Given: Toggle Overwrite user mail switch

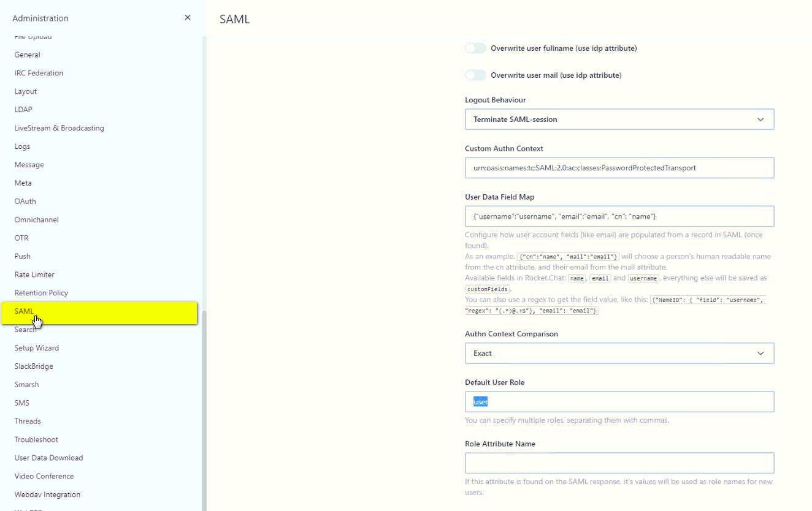Looking at the screenshot, I should pos(475,75).
